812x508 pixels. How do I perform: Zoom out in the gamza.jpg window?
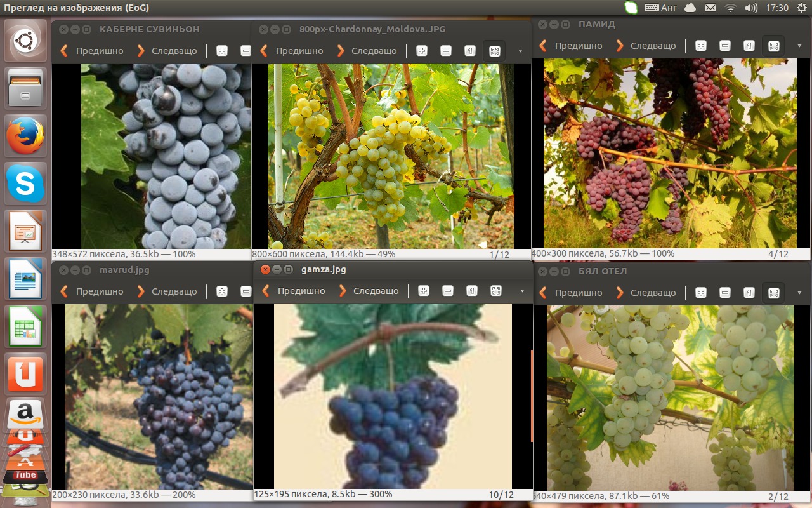click(x=448, y=291)
